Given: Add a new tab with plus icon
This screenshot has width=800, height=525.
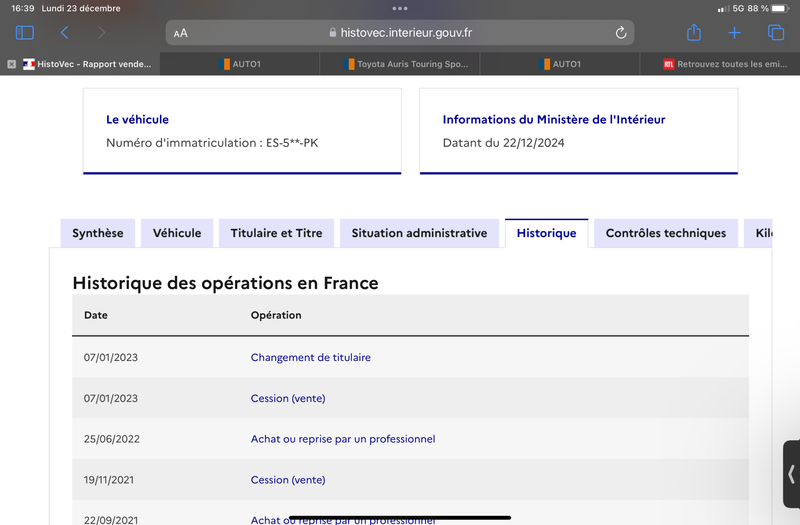Looking at the screenshot, I should pos(734,33).
